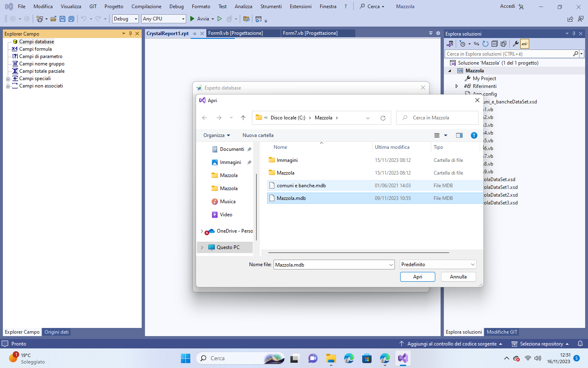Click the Send Feedback icon at top right

pyautogui.click(x=581, y=19)
